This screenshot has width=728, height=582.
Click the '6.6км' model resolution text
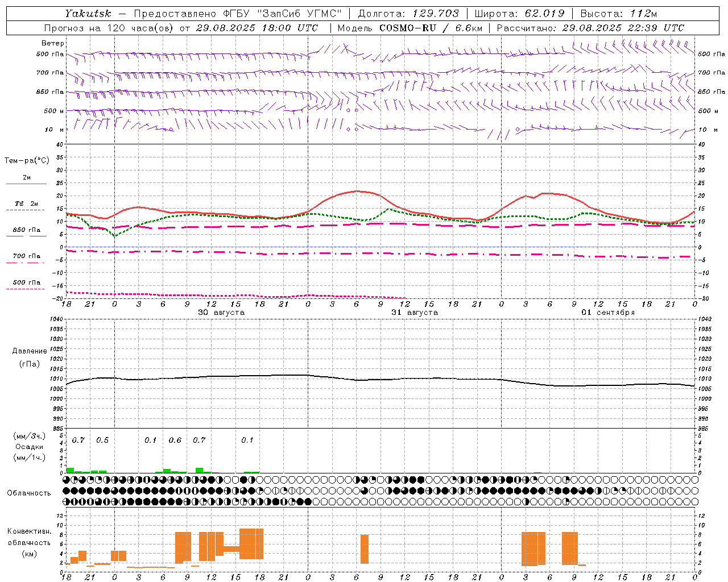click(x=469, y=28)
